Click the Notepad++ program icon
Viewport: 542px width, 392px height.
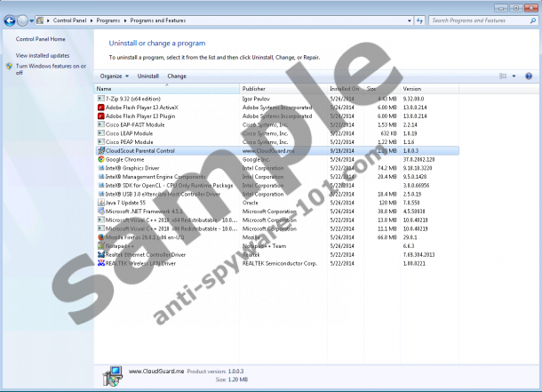100,246
